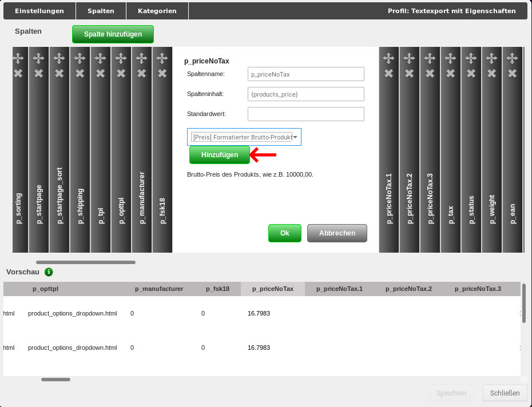Open the Kategorien tab
Image resolution: width=532 pixels, height=407 pixels.
[157, 10]
